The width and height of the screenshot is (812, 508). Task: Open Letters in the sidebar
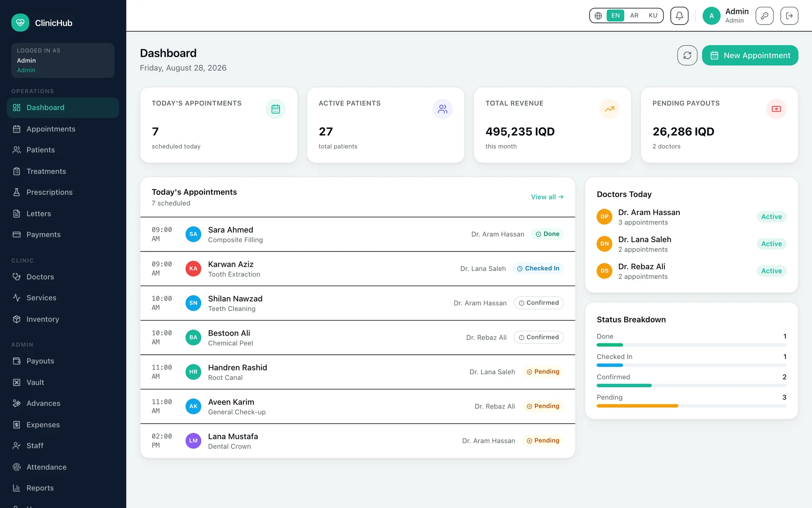63,214
